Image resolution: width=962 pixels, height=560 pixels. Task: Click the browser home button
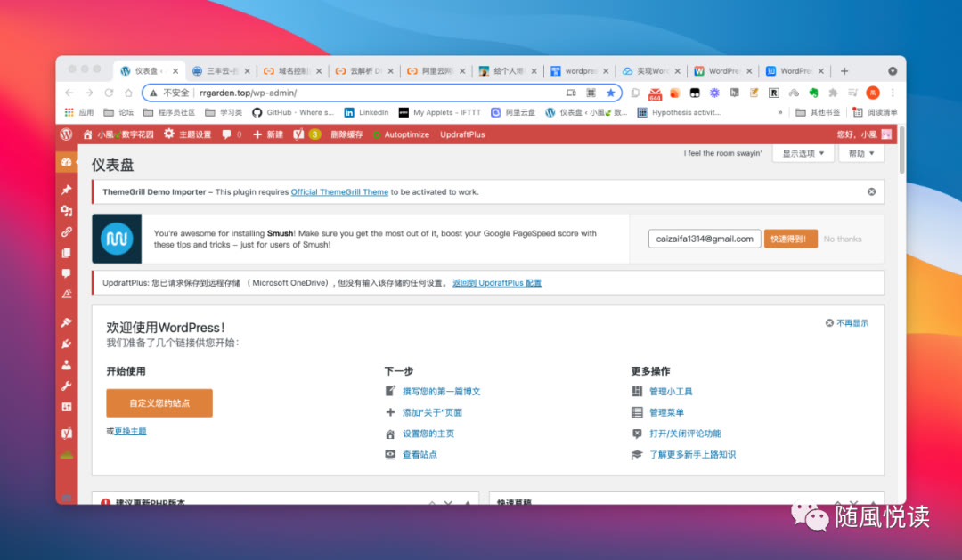click(128, 93)
